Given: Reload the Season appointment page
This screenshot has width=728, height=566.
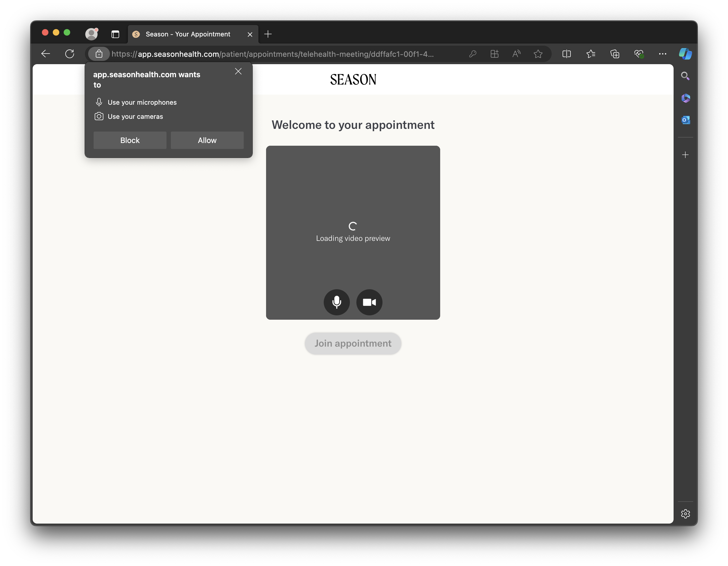Looking at the screenshot, I should (x=70, y=54).
